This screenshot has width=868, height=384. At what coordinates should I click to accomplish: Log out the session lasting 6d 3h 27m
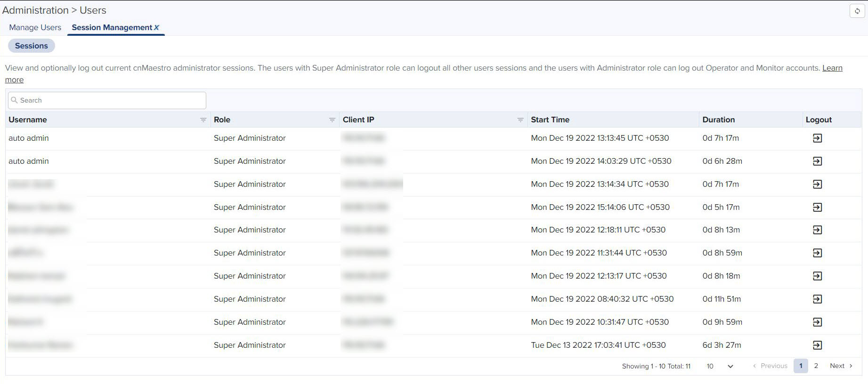tap(817, 345)
